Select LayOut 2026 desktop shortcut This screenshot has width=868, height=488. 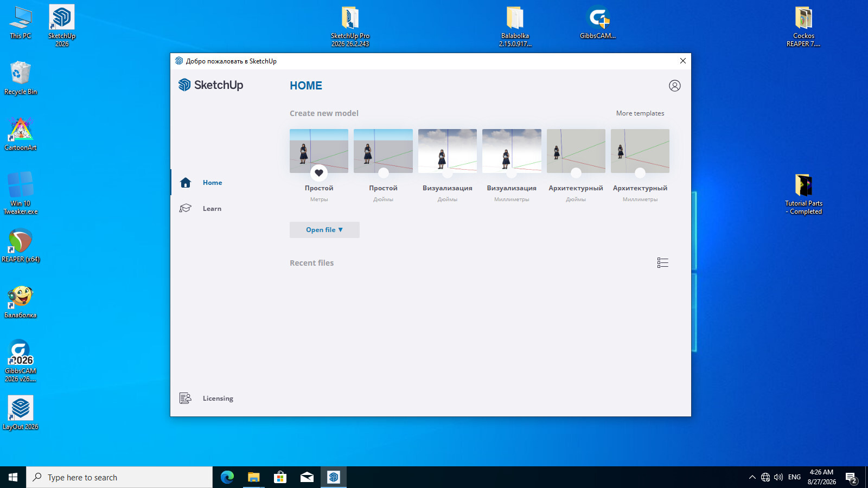[x=21, y=413]
